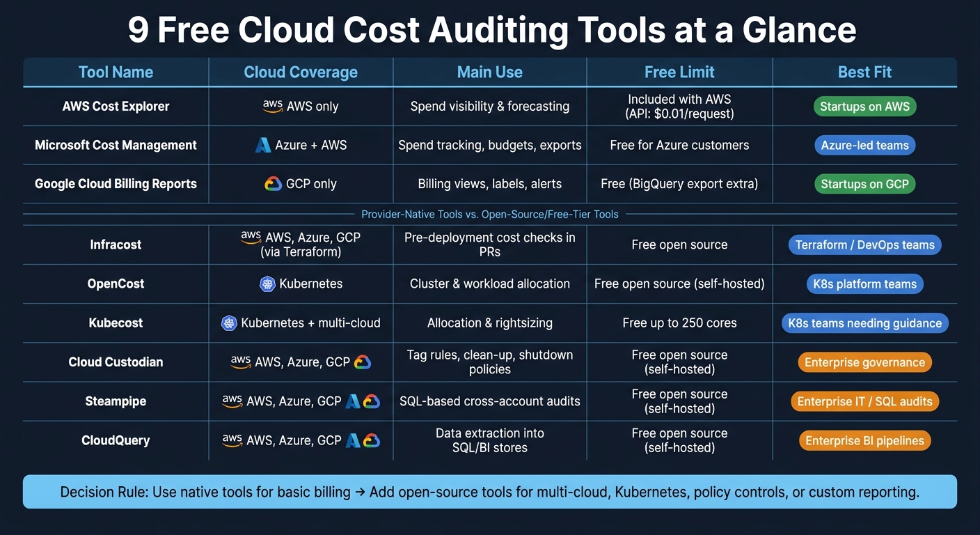
Task: Click the Enterprise BI pipelines badge
Action: (x=864, y=440)
